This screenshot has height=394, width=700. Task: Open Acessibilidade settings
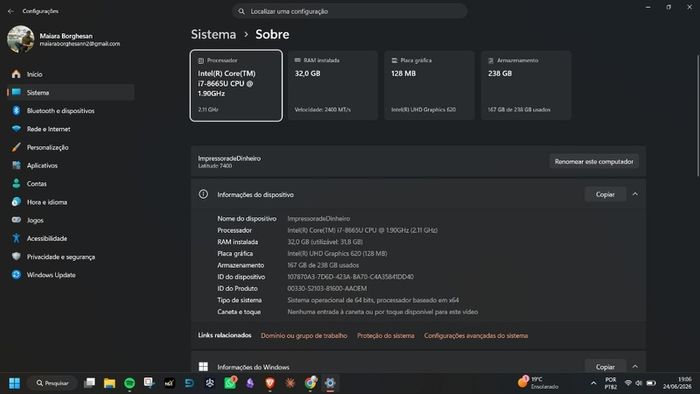pos(71,239)
